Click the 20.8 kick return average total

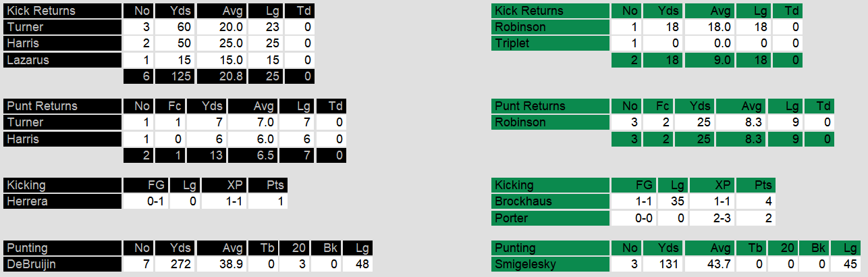[221, 76]
